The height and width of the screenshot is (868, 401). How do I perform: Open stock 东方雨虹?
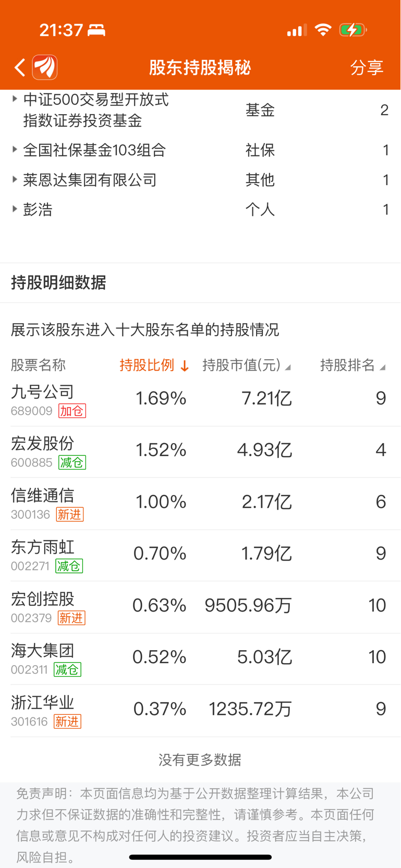(42, 546)
